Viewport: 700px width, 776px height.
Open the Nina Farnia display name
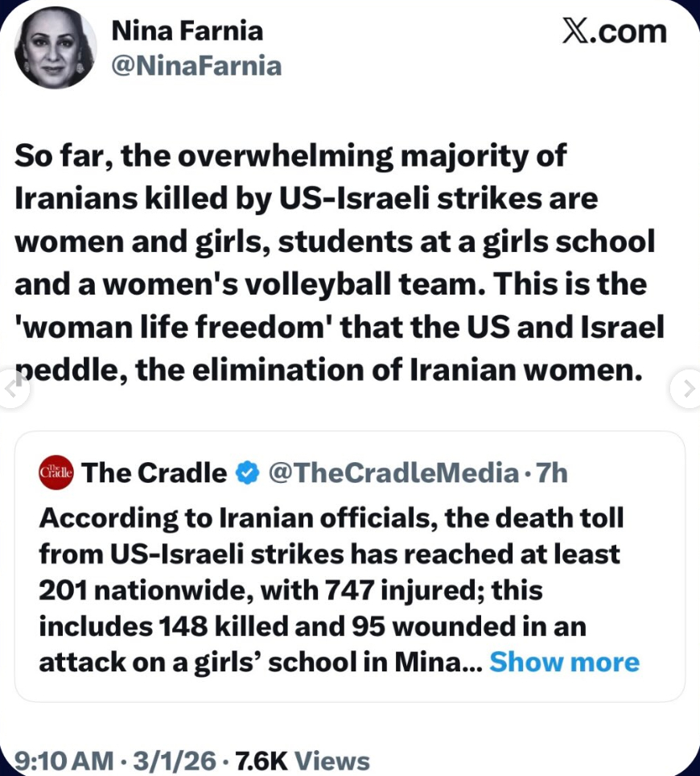click(x=187, y=31)
